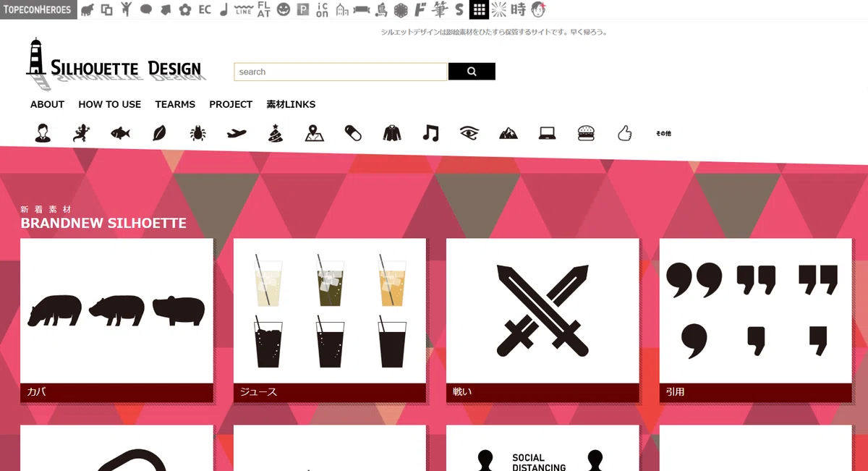Open the TEARMS menu item

[175, 104]
